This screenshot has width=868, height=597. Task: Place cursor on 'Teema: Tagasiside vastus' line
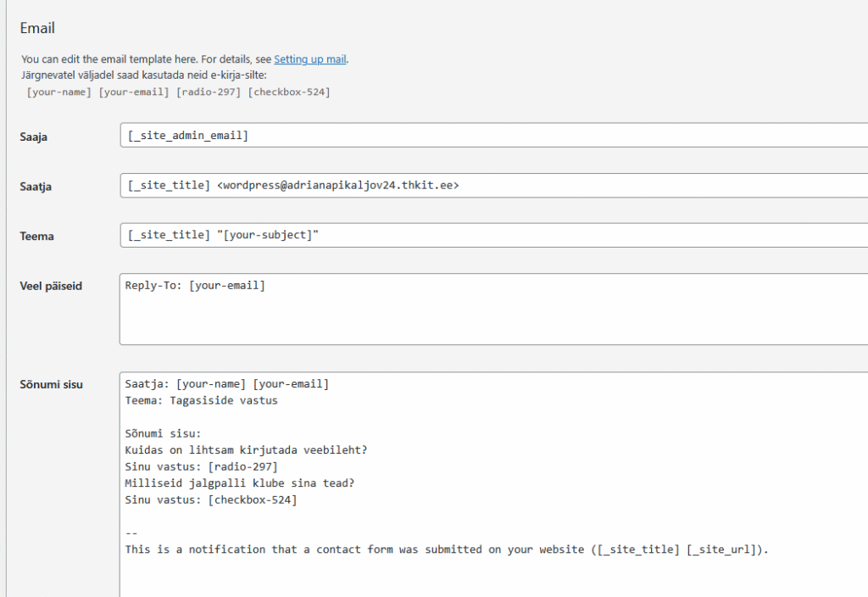point(201,400)
